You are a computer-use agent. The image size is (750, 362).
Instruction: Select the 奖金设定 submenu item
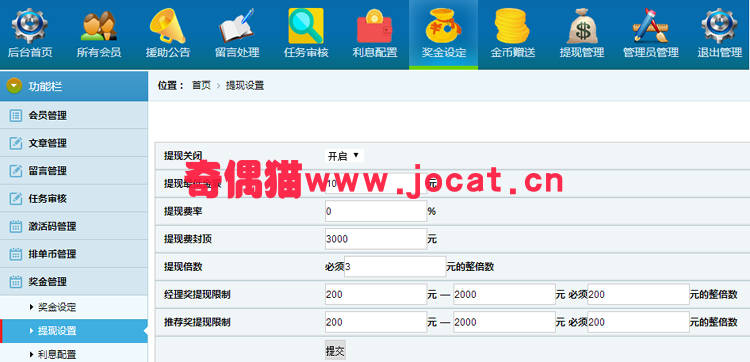(x=56, y=307)
